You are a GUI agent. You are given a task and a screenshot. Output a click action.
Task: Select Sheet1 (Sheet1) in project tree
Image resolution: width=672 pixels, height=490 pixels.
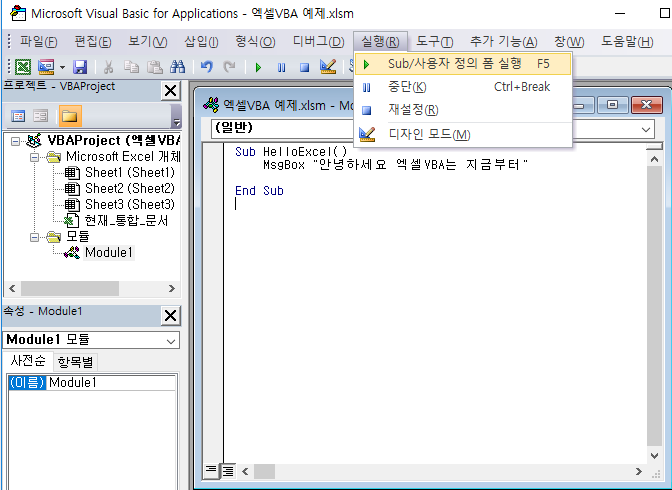tap(129, 172)
